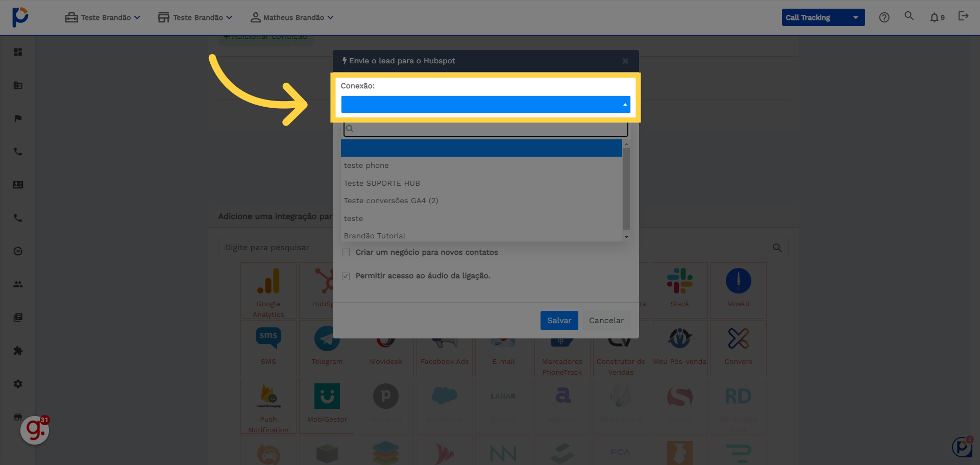Select the highlighted blank connection option
This screenshot has width=980, height=465.
click(x=481, y=148)
